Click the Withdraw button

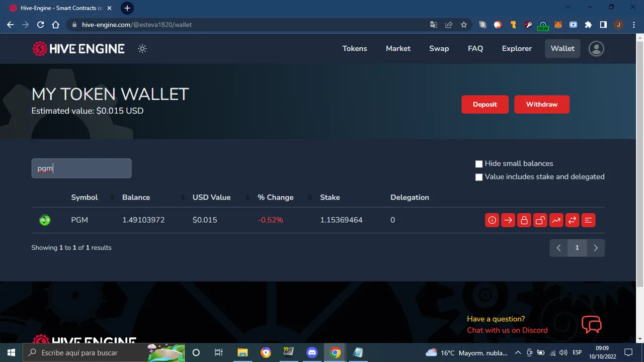pyautogui.click(x=542, y=105)
